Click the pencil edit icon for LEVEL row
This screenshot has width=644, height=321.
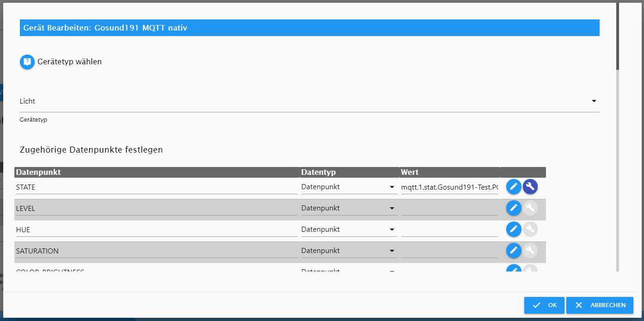pyautogui.click(x=514, y=208)
